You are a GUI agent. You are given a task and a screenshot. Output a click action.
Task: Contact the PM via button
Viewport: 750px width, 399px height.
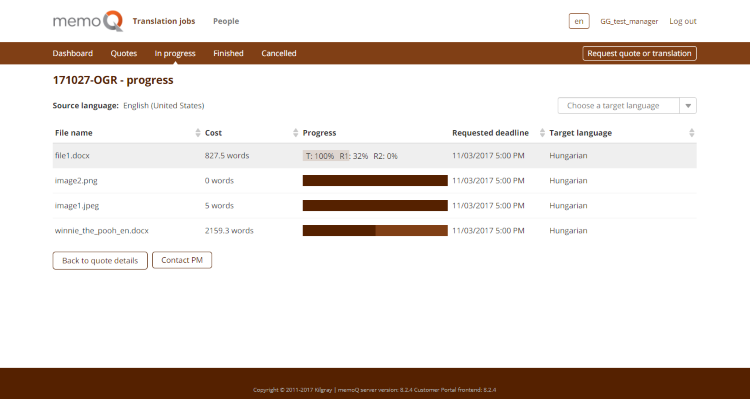tap(182, 260)
